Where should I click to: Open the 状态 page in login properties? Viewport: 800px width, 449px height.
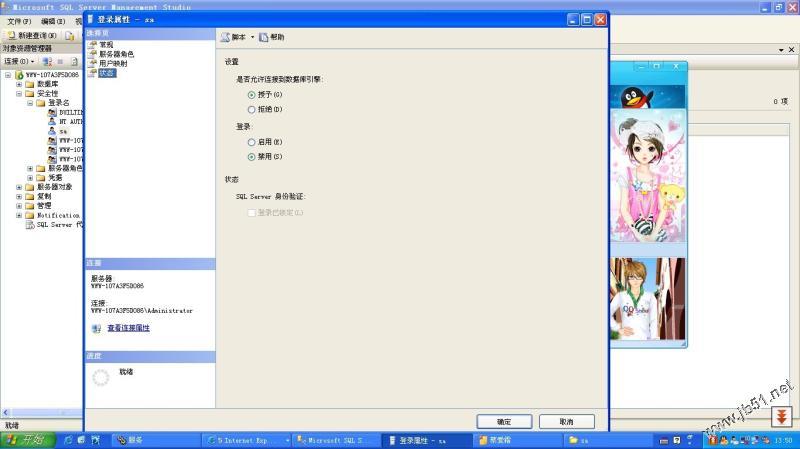pos(107,73)
